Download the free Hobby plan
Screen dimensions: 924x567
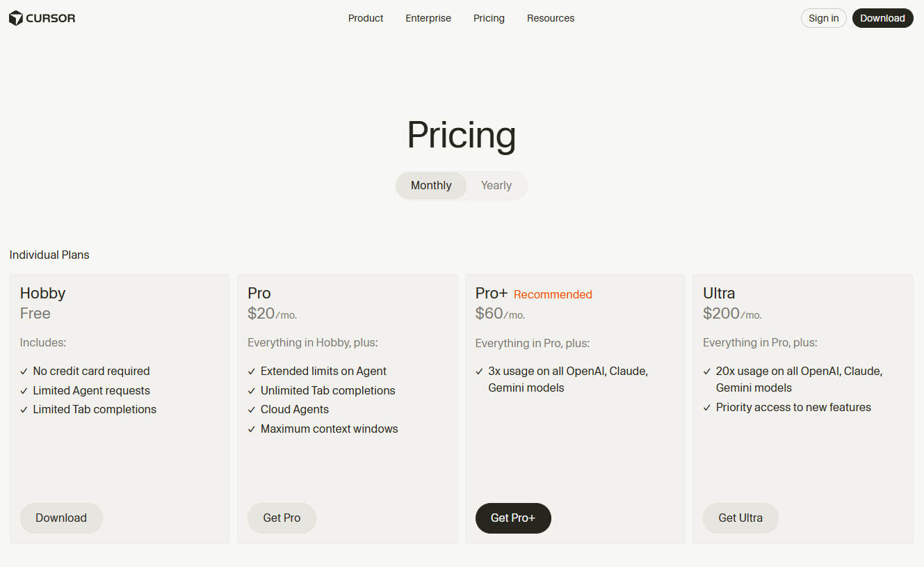point(61,518)
